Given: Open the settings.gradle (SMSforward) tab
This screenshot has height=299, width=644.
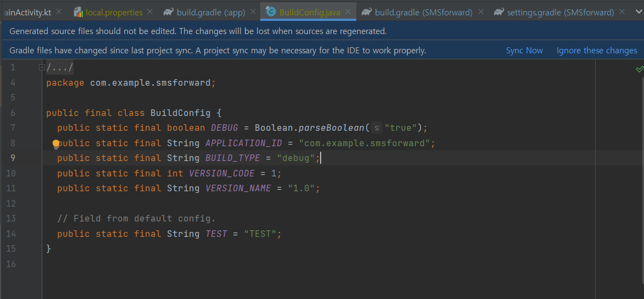Looking at the screenshot, I should (561, 12).
